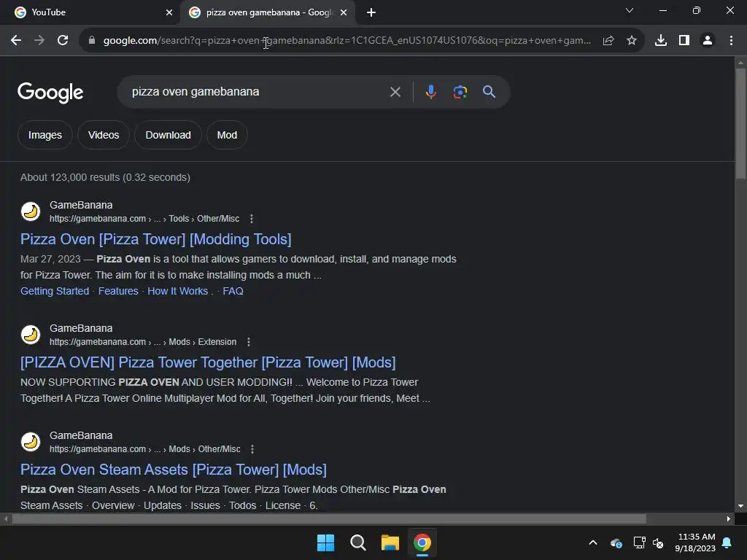747x560 pixels.
Task: Filter results by Videos
Action: (104, 135)
